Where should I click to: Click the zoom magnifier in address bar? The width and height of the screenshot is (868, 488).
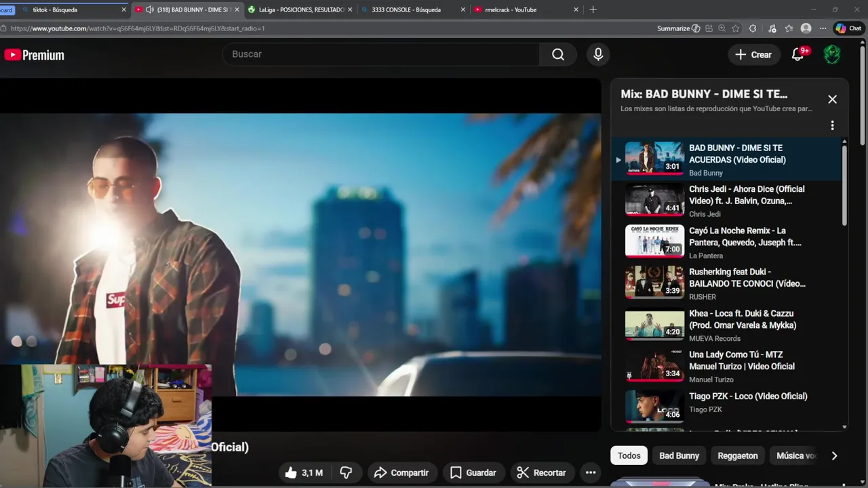point(722,28)
